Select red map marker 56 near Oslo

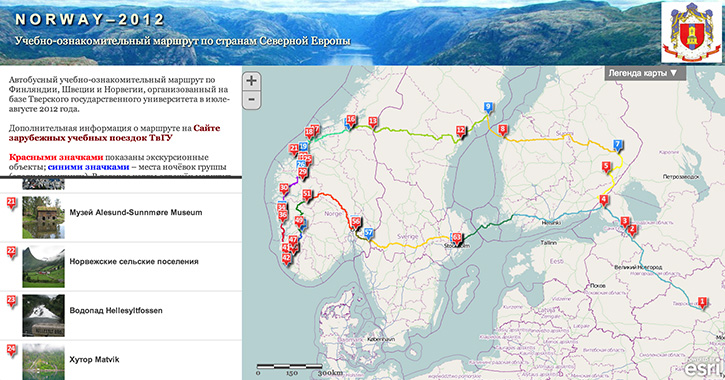(x=356, y=223)
